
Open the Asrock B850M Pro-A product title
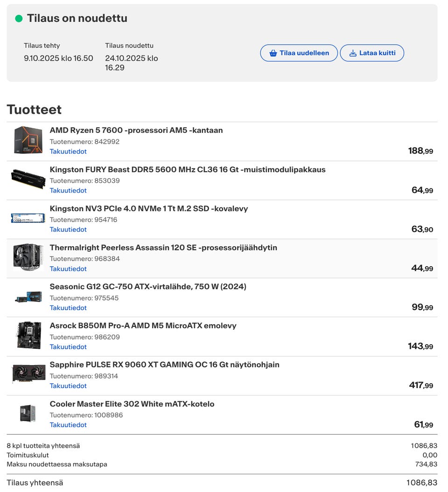143,326
